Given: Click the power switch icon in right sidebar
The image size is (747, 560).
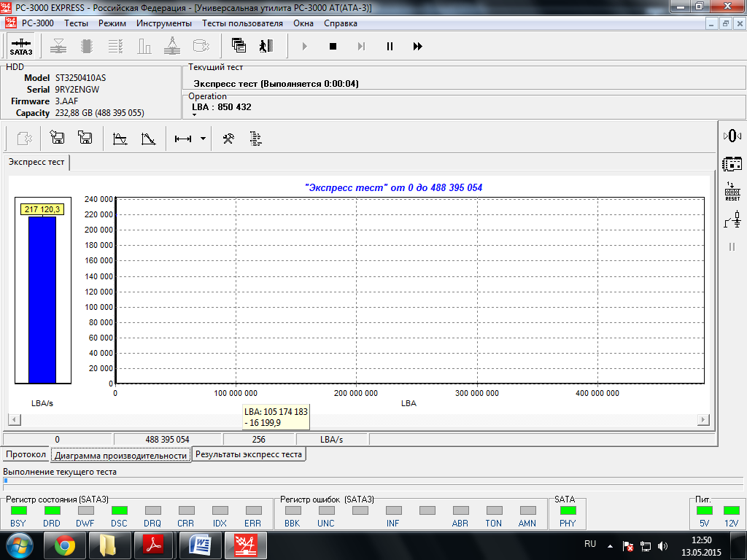Looking at the screenshot, I should coord(732,220).
